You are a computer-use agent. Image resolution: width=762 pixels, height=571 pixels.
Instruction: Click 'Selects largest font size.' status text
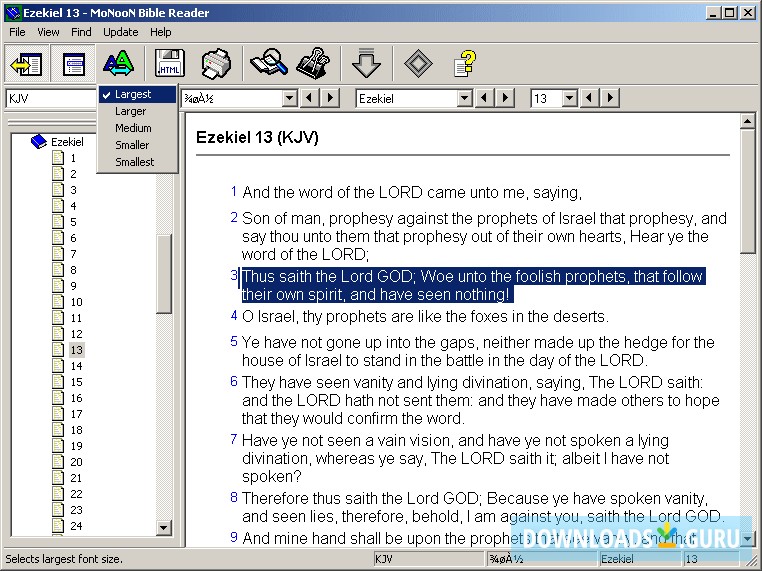[64, 559]
